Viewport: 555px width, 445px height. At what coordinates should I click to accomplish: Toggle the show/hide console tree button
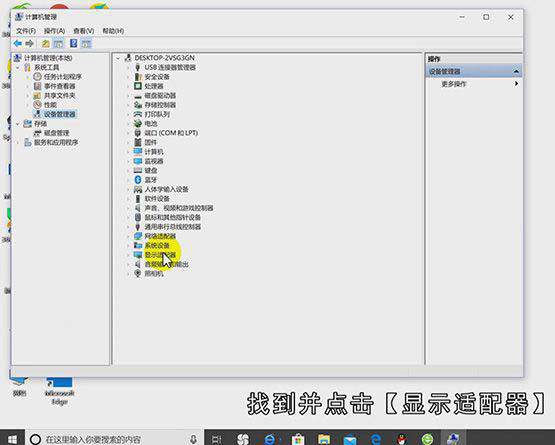(58, 44)
